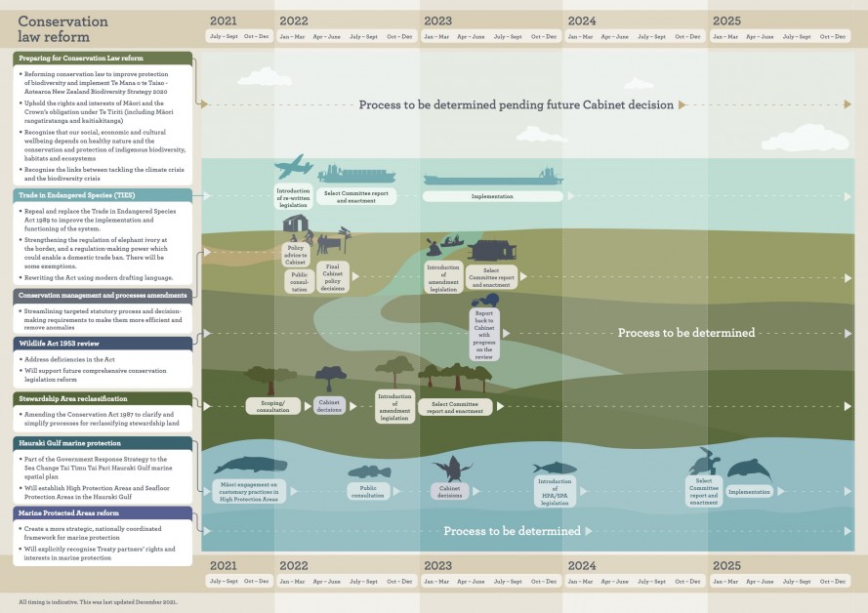Click the kayakers icon above amendment legislation
Image resolution: width=868 pixels, height=613 pixels.
(x=444, y=243)
